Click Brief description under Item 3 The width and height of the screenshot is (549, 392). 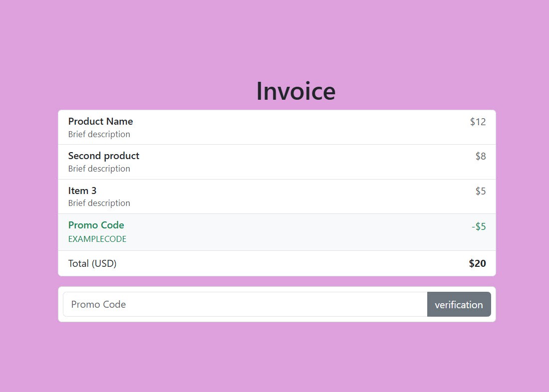99,203
